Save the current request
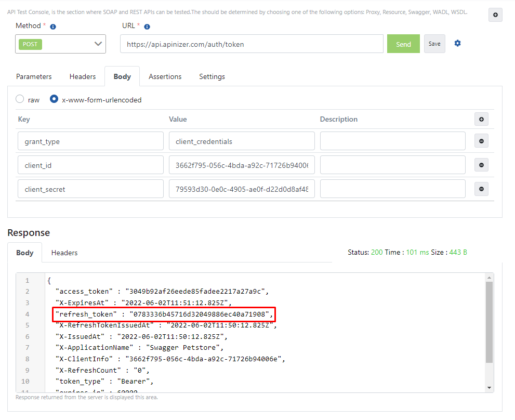 coord(434,44)
